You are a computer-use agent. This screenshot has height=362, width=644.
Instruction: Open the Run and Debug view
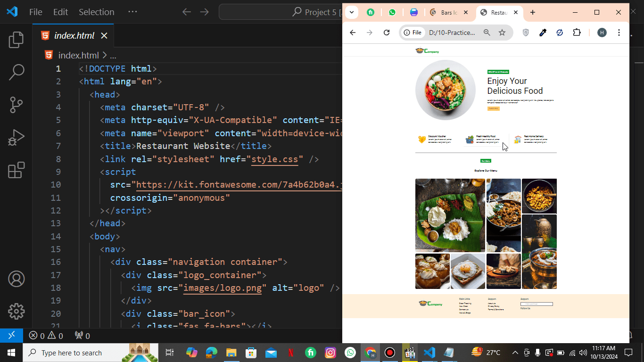click(x=16, y=138)
